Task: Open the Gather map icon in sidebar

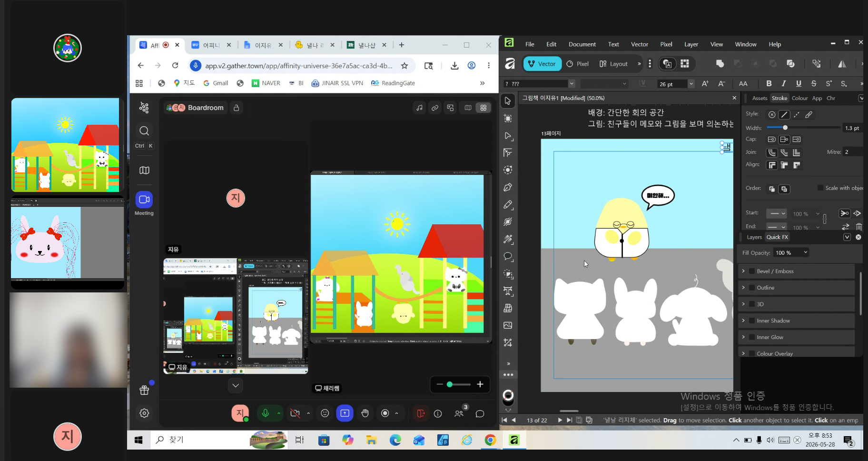Action: point(144,170)
